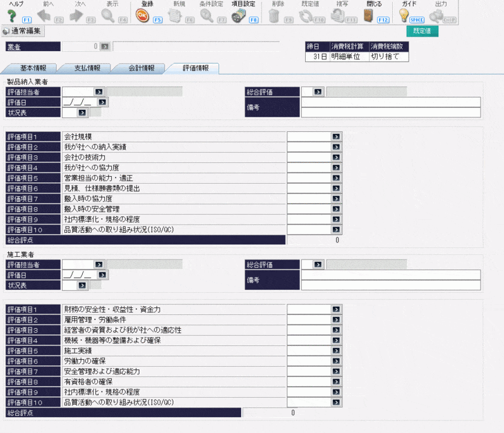This screenshot has height=433, width=504.
Task: Expand the 施工実績 rating dropdown
Action: click(x=336, y=350)
